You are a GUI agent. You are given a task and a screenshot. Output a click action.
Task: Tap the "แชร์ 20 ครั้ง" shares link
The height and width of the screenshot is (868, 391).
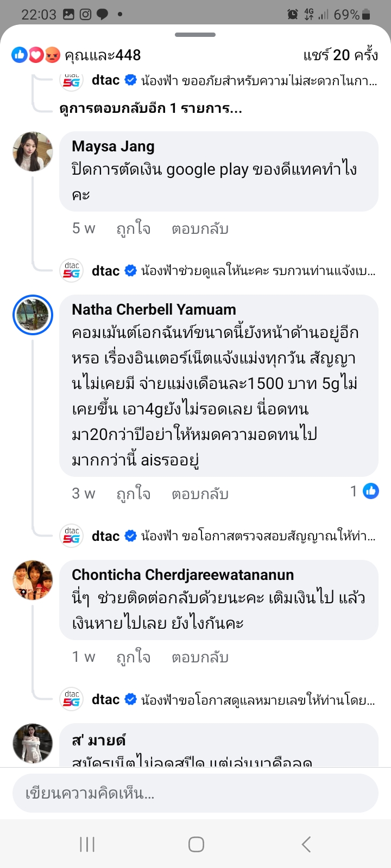[x=340, y=55]
